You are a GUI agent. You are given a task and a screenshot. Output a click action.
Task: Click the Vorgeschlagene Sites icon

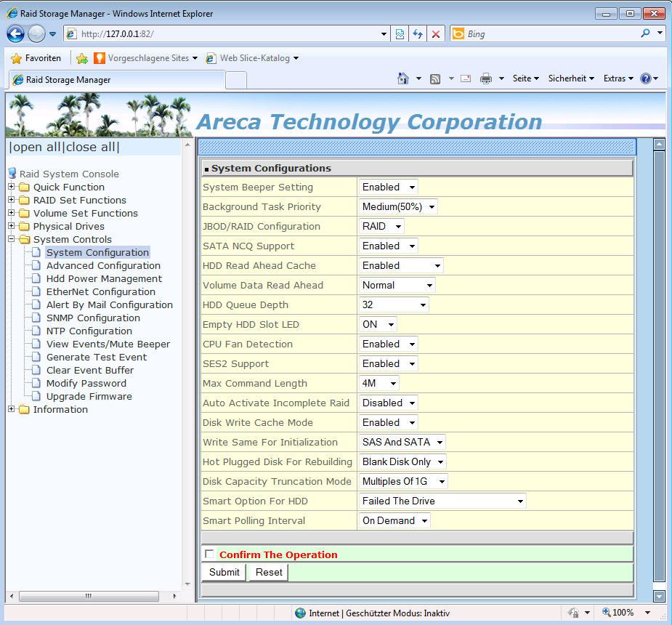tap(99, 58)
